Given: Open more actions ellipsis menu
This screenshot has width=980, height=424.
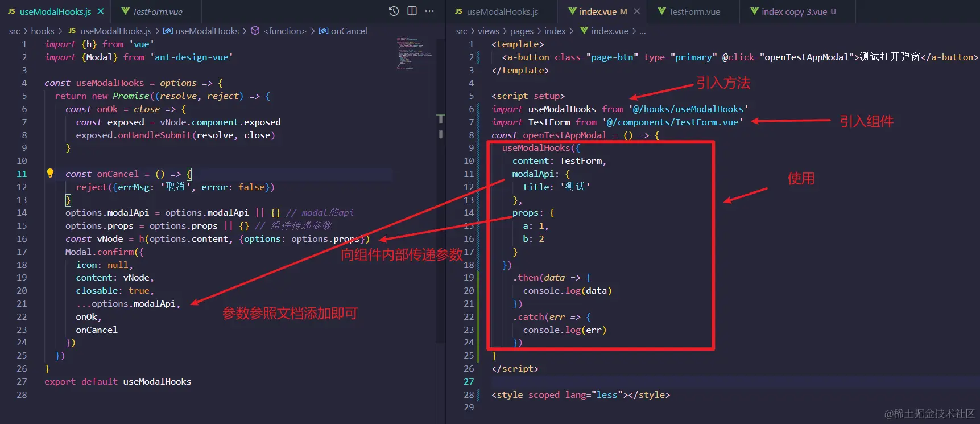Looking at the screenshot, I should pyautogui.click(x=429, y=11).
